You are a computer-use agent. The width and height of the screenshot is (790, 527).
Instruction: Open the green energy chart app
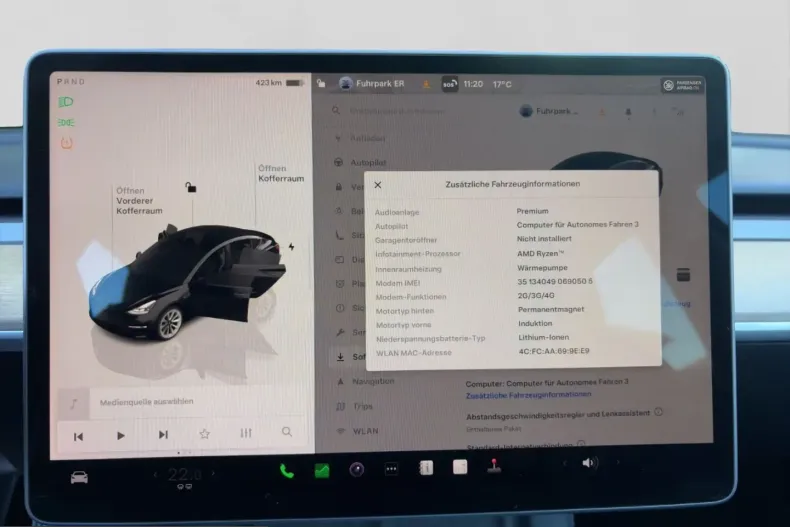point(322,471)
